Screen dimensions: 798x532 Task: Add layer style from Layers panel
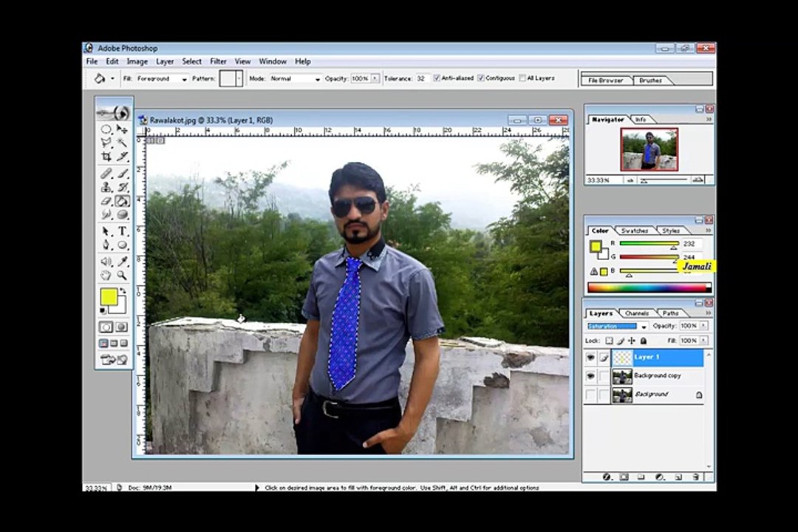607,477
